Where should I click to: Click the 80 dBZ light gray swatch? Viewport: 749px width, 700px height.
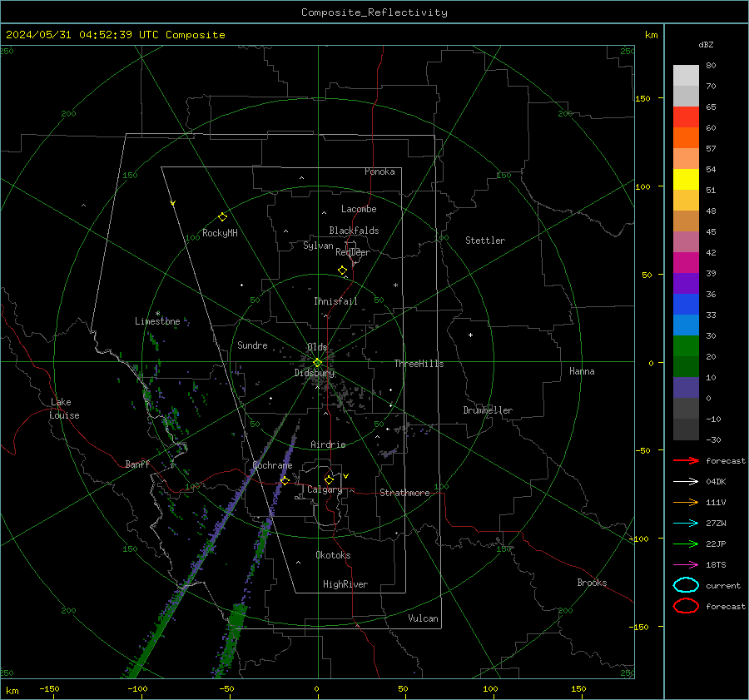click(686, 75)
